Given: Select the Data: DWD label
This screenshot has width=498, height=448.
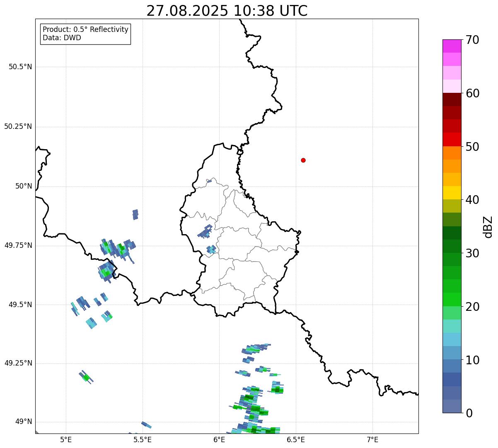Looking at the screenshot, I should 62,38.
